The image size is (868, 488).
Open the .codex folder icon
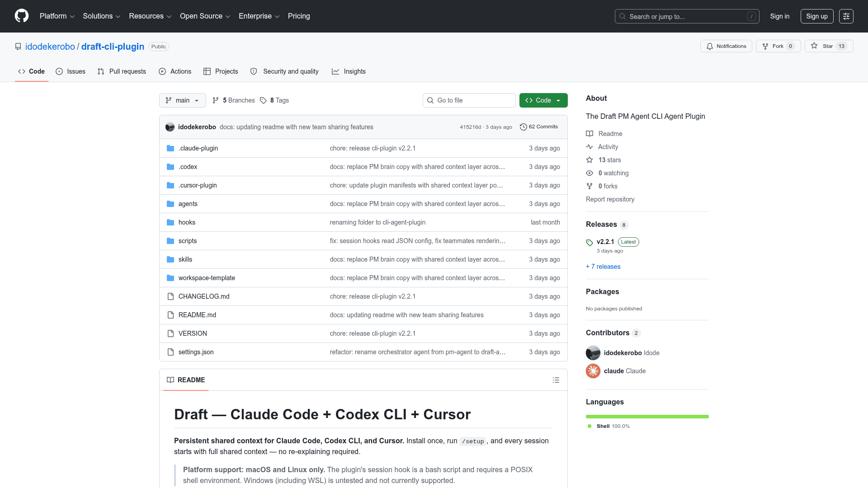pos(170,167)
